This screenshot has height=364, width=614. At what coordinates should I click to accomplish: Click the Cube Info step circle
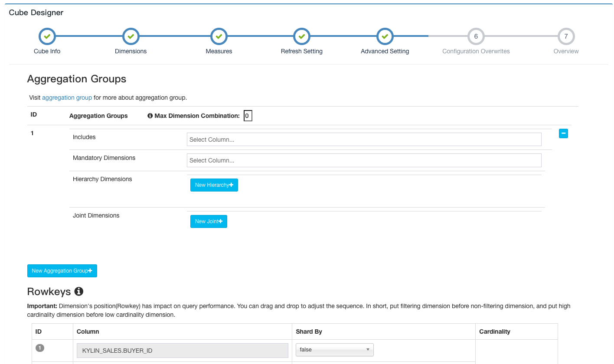(x=47, y=36)
